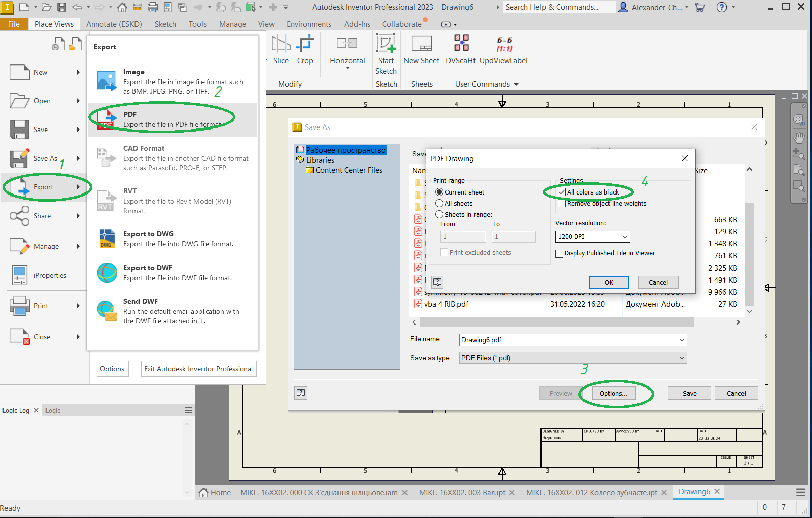Open the Vector resolution dropdown
812x518 pixels.
(x=592, y=237)
